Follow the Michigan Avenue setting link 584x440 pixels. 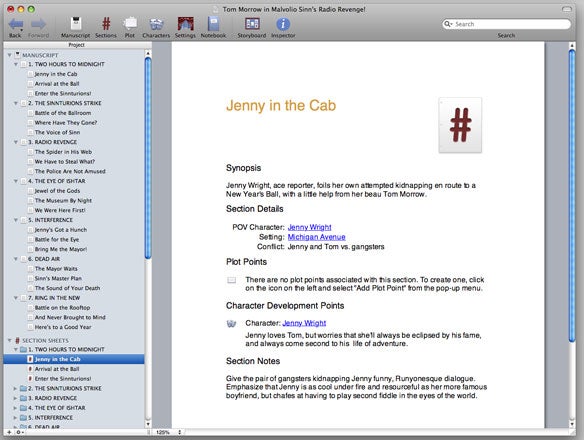317,237
